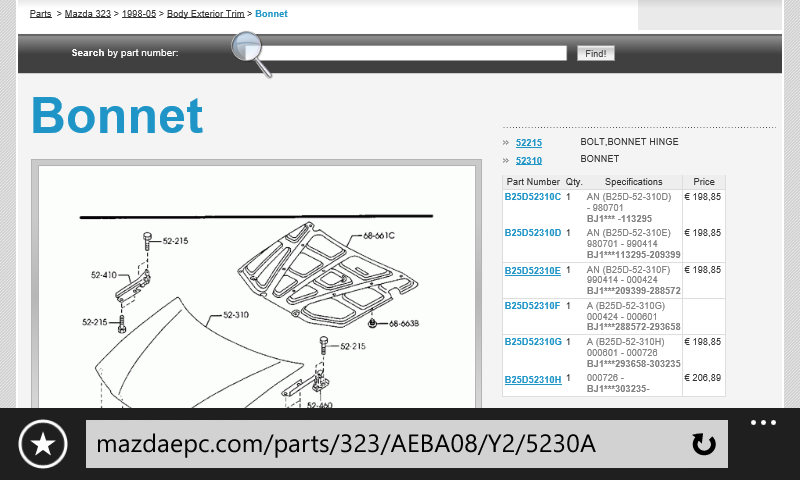Click the magnifying glass search icon
This screenshot has height=480, width=800.
click(x=250, y=52)
